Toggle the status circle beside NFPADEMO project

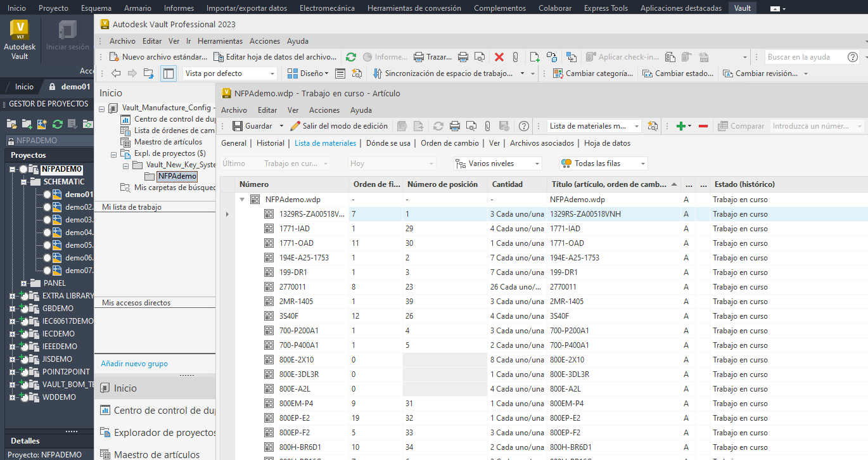pyautogui.click(x=23, y=169)
